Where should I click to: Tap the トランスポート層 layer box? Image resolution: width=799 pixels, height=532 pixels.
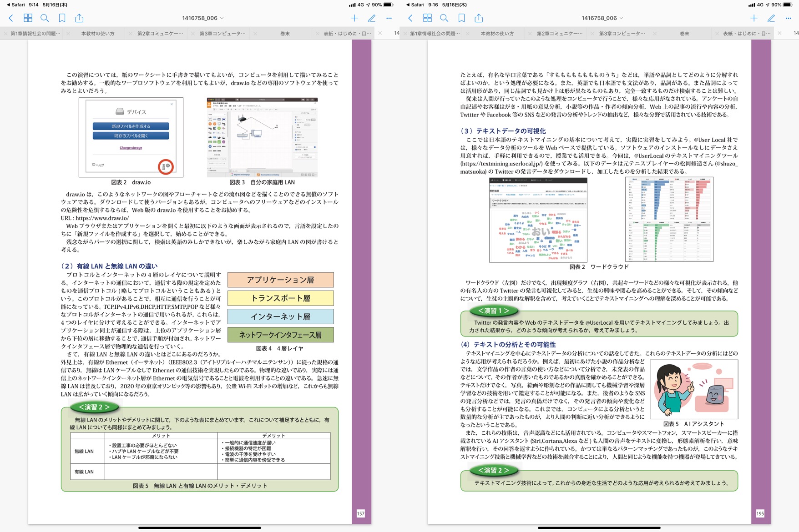click(x=281, y=298)
